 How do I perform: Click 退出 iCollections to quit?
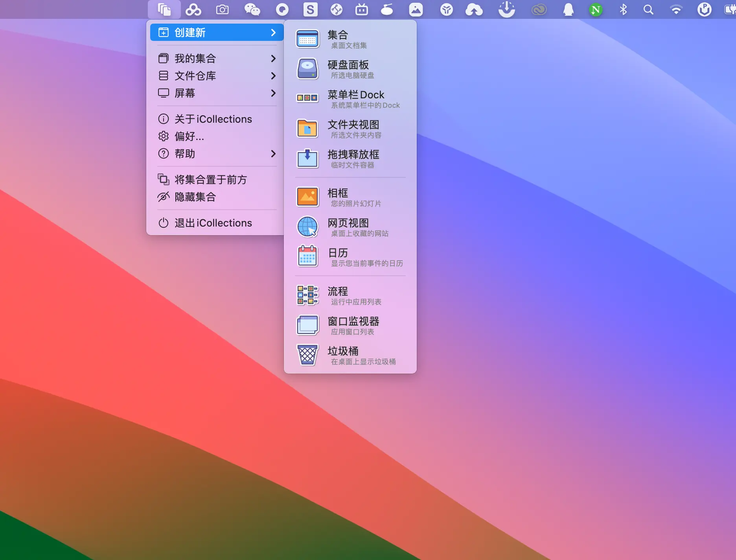coord(213,223)
